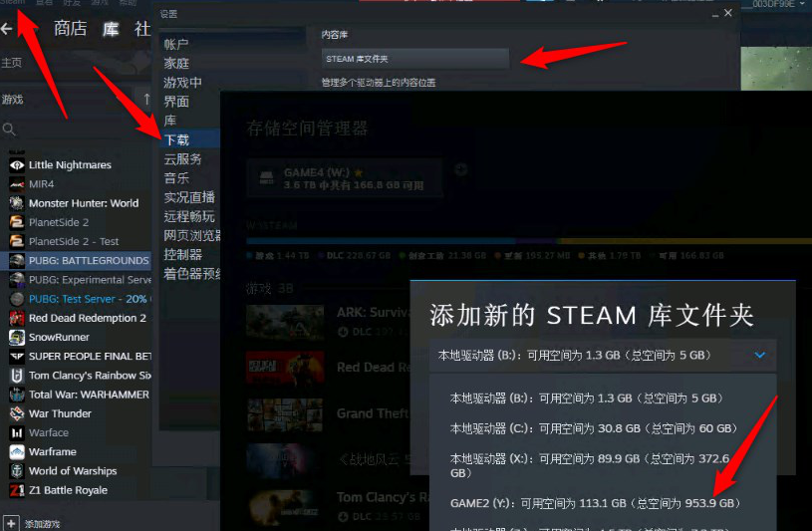Click the SUPER PEOPLE FINAL BETA icon

click(x=17, y=357)
